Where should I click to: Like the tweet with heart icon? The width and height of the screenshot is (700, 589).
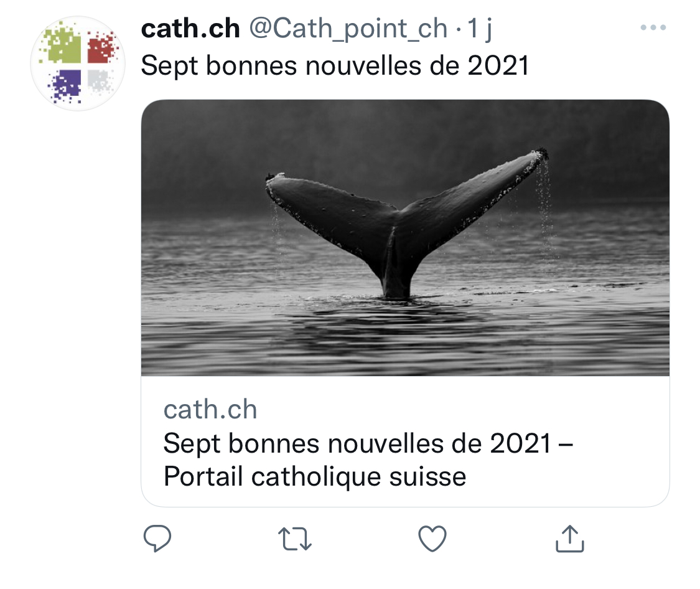click(432, 539)
